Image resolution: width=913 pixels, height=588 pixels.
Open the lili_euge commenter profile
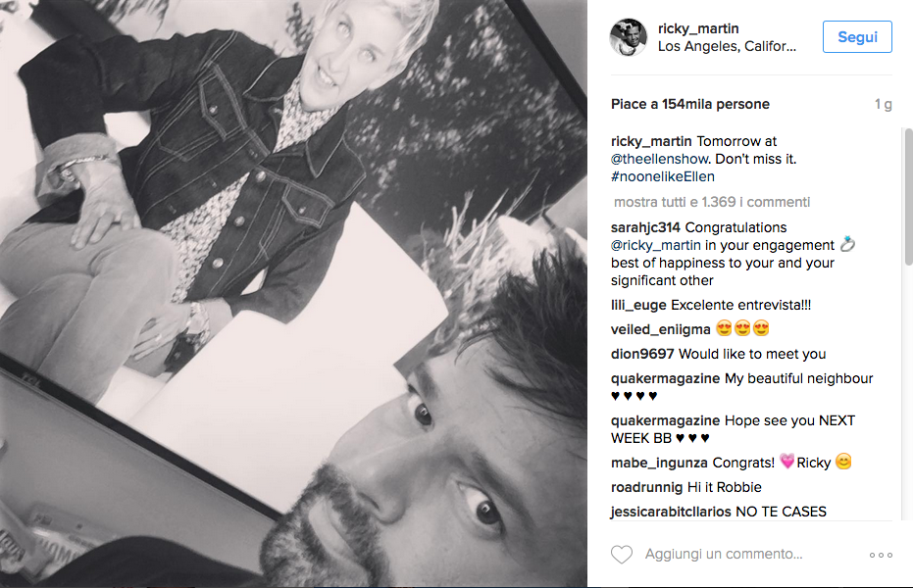638,305
